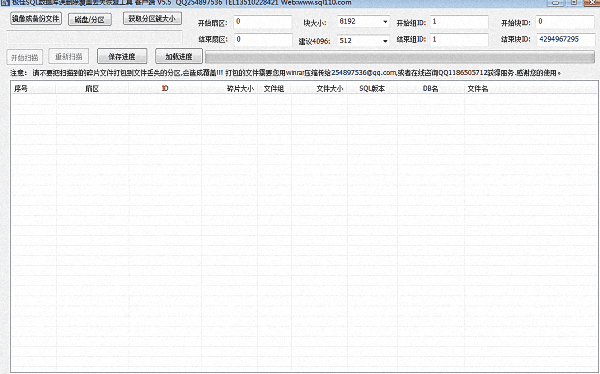Focus the 结束块ID field showing 4294967295
Image resolution: width=600 pixels, height=374 pixels.
coord(565,39)
